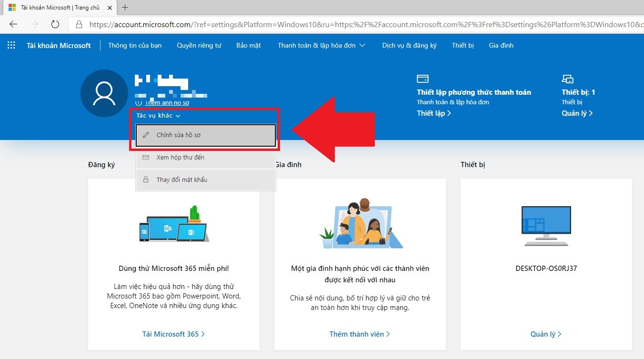Click the Thiết bị: 1 heading
Viewport: 644px width, 359px height.
578,92
